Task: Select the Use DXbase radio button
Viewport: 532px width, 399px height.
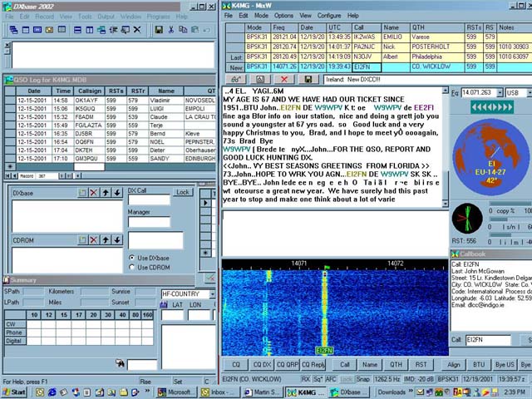Action: (x=132, y=258)
